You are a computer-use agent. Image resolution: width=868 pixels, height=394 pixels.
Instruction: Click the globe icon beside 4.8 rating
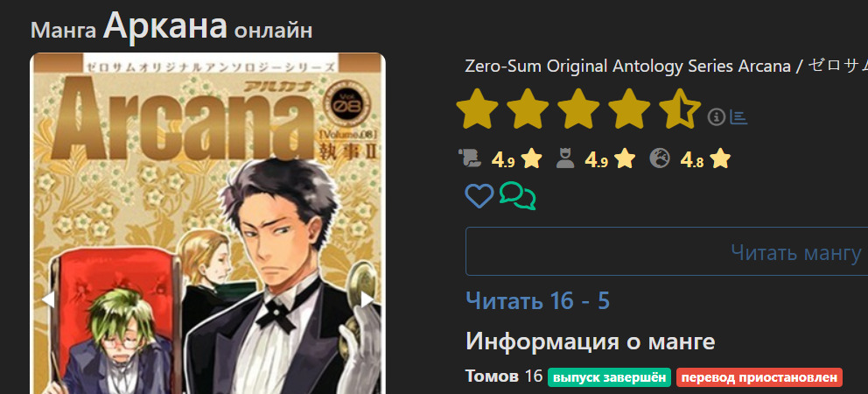[659, 159]
